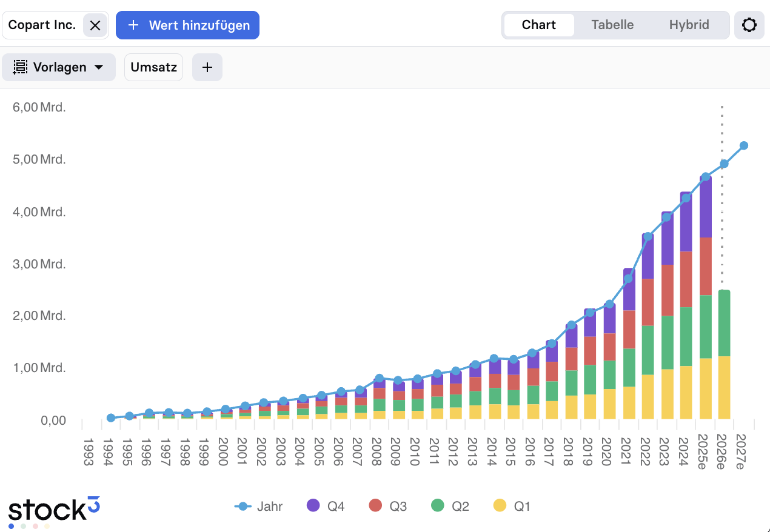Switch to the Tabelle view tab
Screen dimensions: 770x532
[612, 25]
